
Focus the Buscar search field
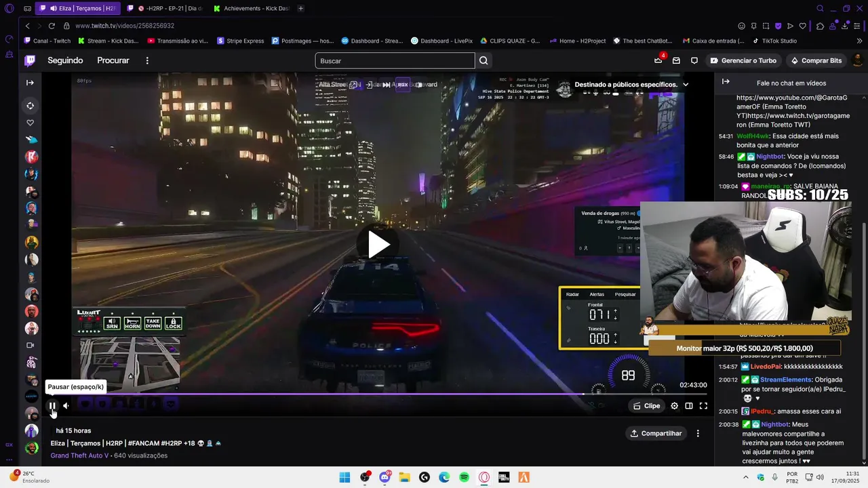coord(395,60)
